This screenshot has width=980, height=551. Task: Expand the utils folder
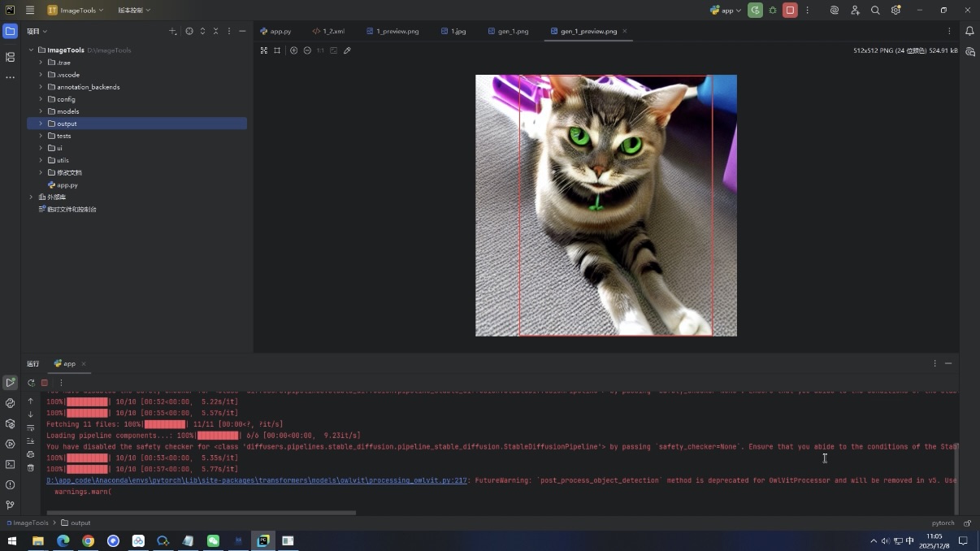[x=41, y=160]
